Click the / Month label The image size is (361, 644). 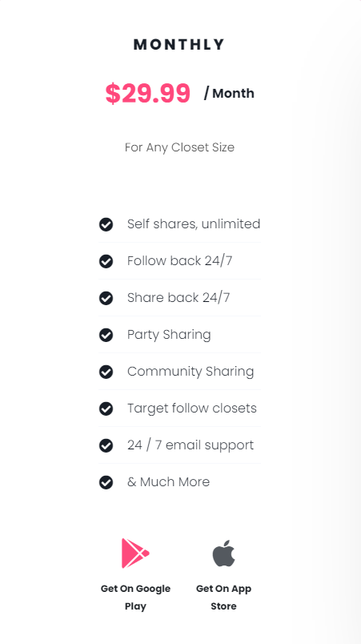(229, 93)
